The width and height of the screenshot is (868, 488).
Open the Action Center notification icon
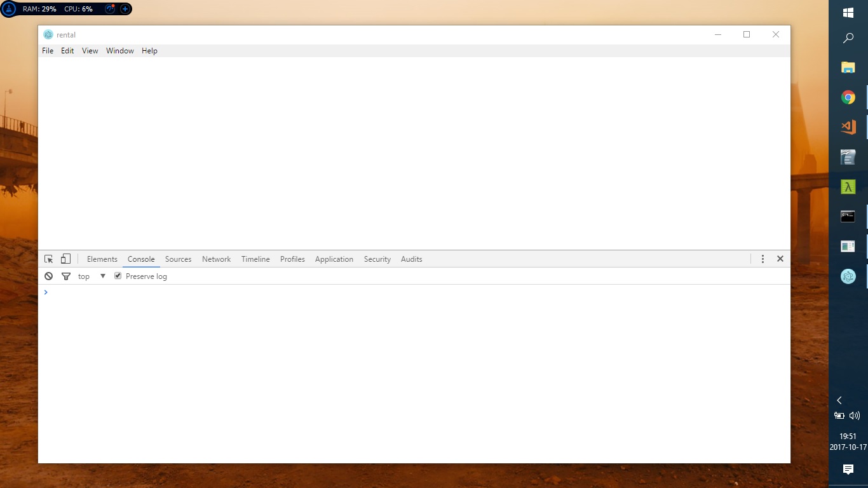(848, 469)
